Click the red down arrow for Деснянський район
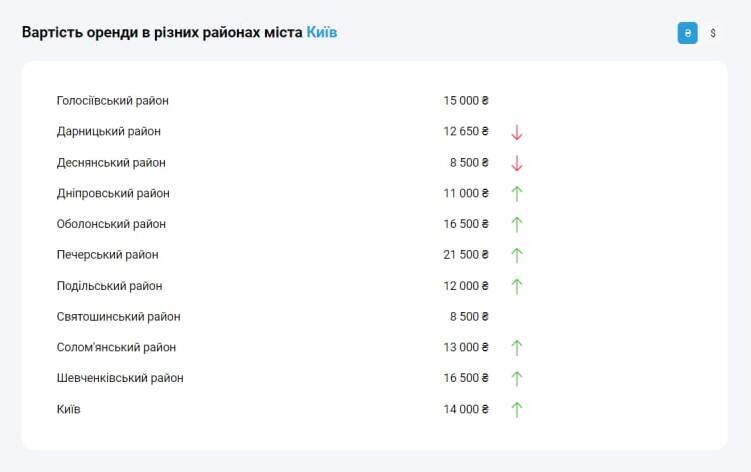This screenshot has height=472, width=751. pos(517,163)
